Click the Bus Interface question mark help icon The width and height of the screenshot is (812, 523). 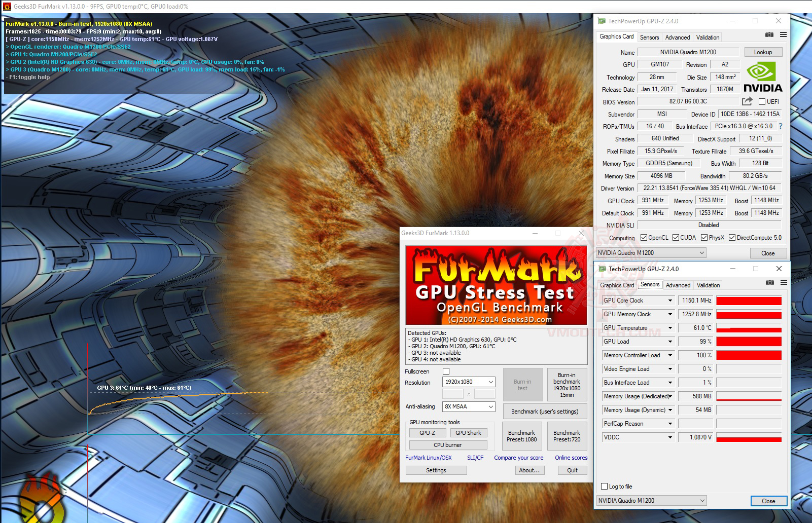781,126
